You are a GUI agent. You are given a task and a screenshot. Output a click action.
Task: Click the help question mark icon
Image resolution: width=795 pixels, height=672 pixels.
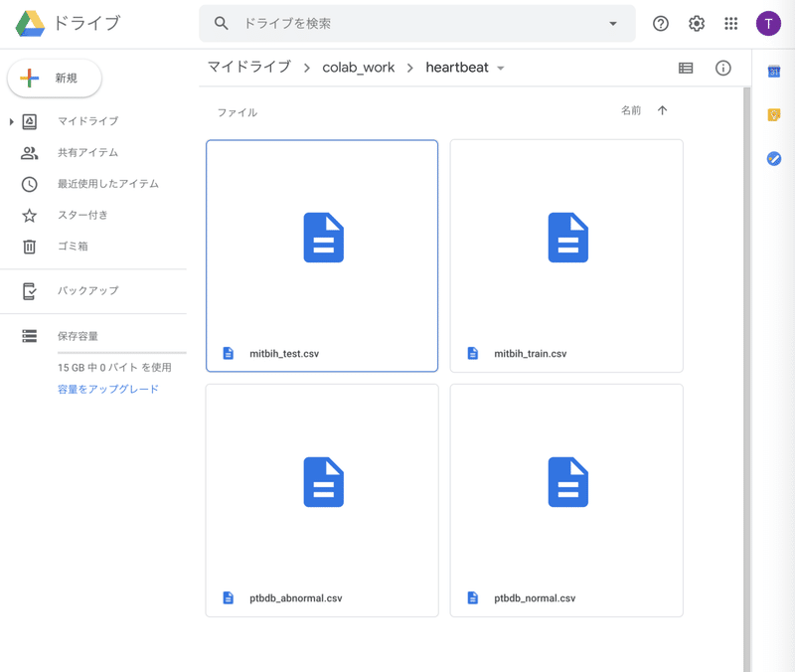[x=661, y=24]
